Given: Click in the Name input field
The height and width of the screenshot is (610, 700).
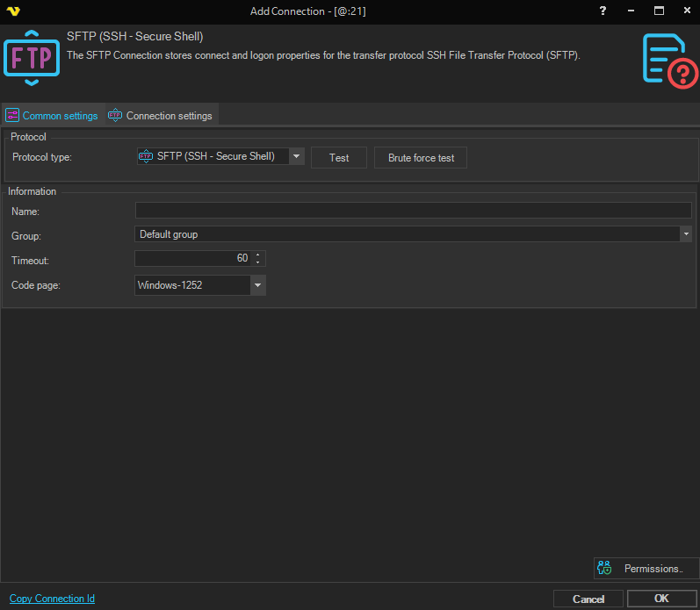Looking at the screenshot, I should coord(413,211).
